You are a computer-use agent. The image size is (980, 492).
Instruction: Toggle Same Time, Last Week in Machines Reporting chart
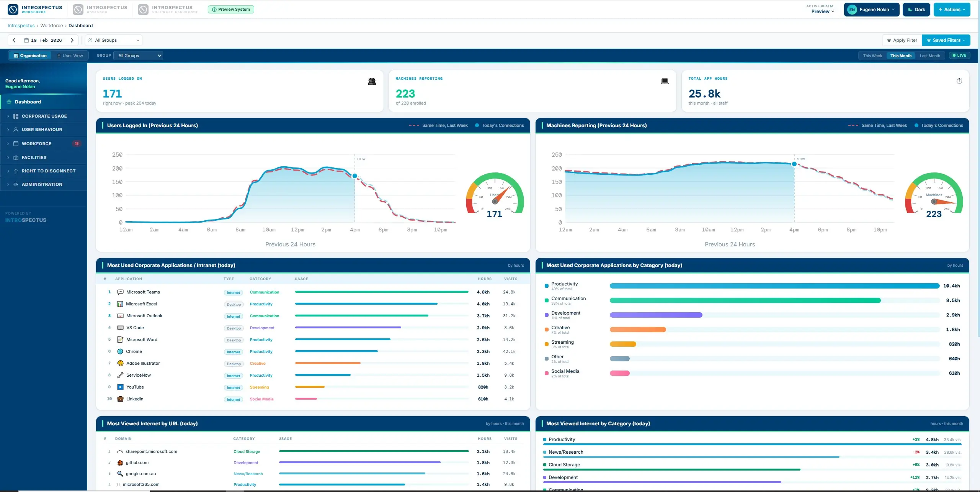877,125
